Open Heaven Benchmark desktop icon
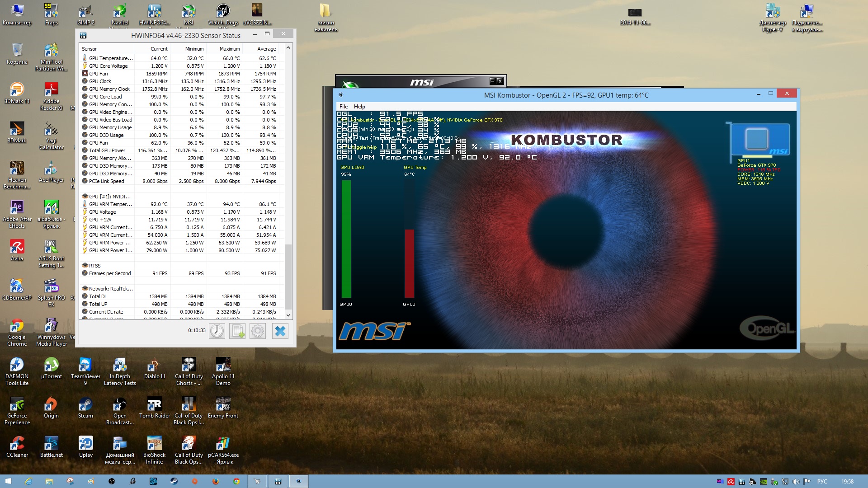The height and width of the screenshot is (488, 868). 17,174
